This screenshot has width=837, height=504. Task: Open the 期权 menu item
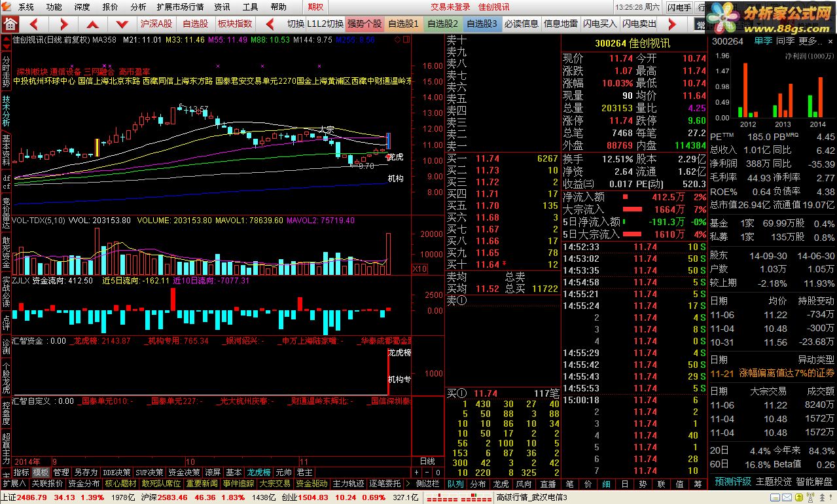pyautogui.click(x=316, y=7)
